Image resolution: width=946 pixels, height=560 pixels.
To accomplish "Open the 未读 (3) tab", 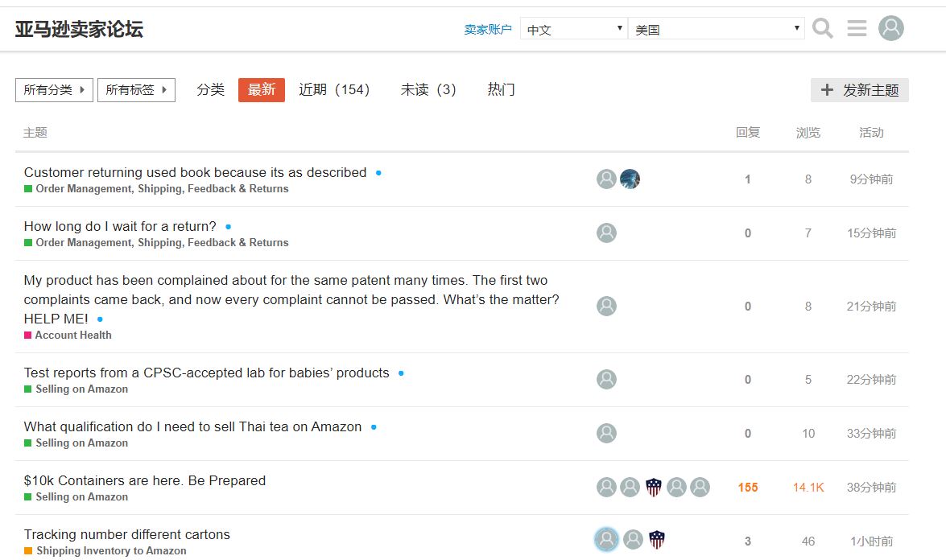I will tap(428, 90).
